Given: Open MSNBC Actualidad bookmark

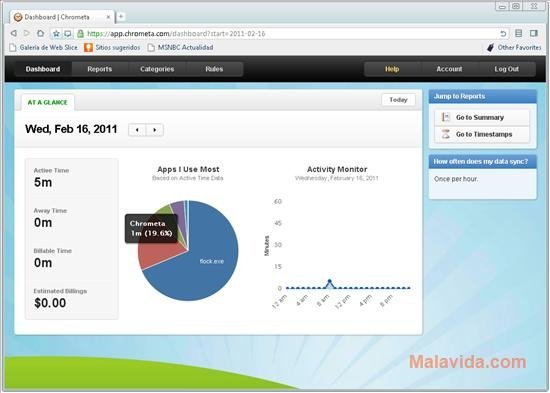Looking at the screenshot, I should [x=180, y=47].
